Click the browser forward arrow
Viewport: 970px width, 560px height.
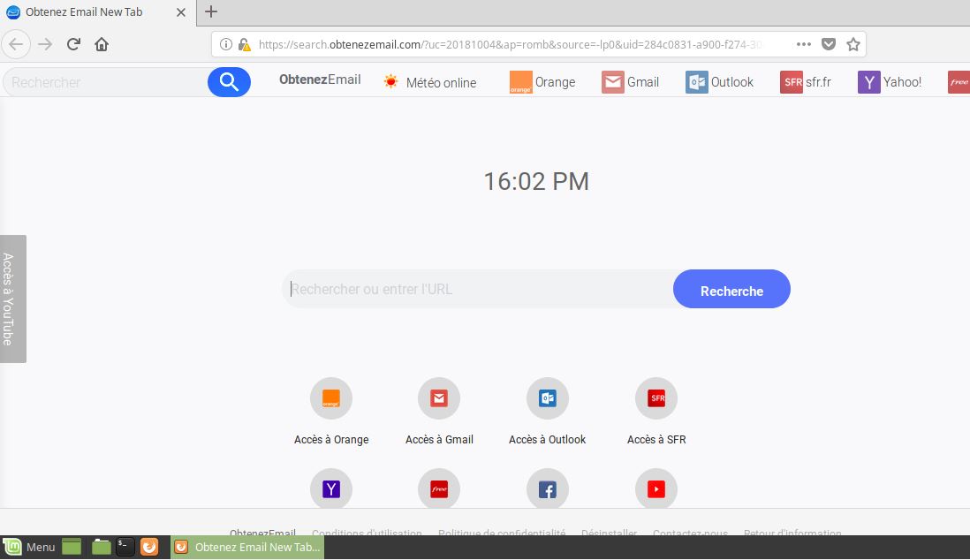[45, 44]
